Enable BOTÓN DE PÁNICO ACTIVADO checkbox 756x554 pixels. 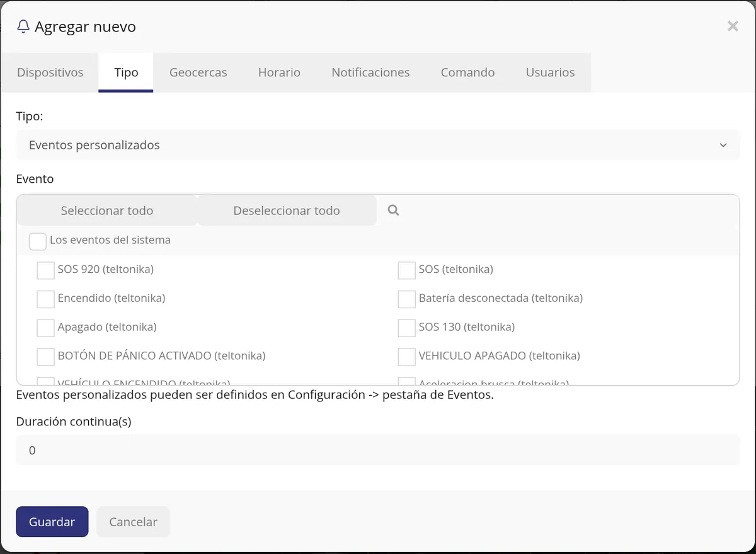point(45,357)
